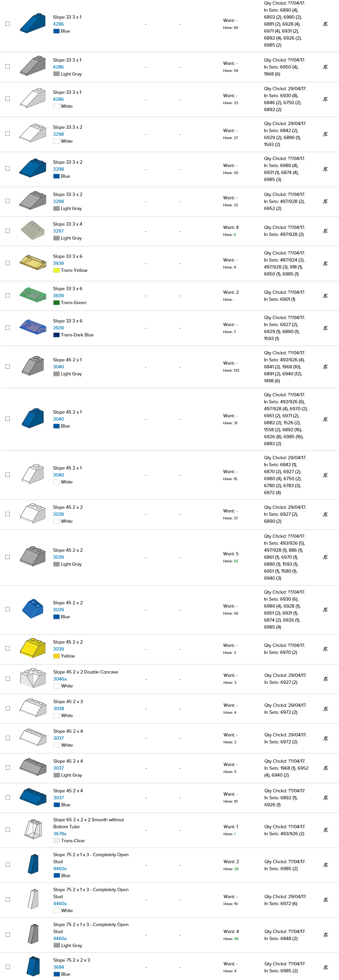Click bell-off icon for Blue Slope 75 2x2x3
Screen dimensions: 339x980
point(325,967)
